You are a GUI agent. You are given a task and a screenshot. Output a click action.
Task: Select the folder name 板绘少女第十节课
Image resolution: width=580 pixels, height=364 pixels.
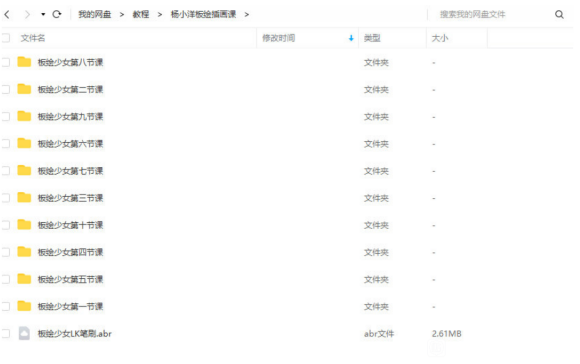coord(70,225)
